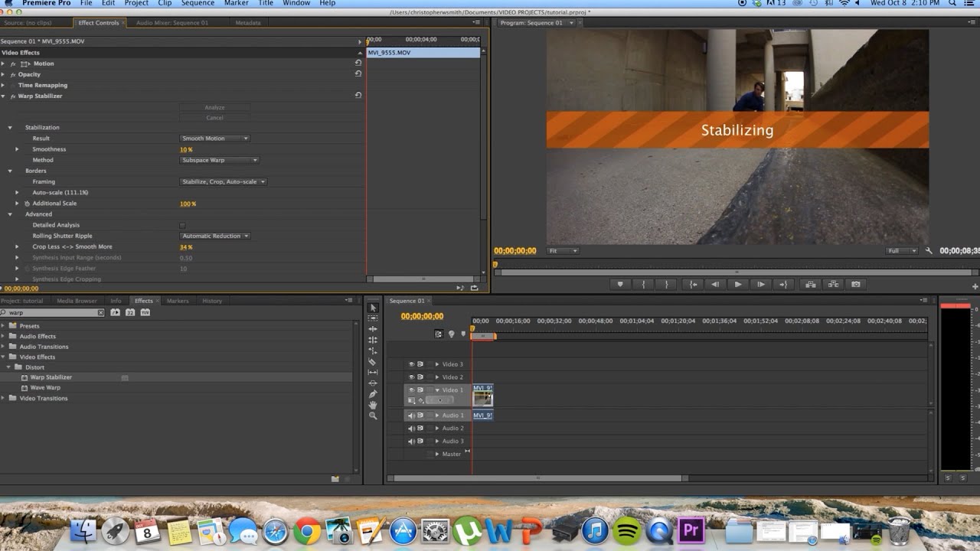Open the Sequence menu
This screenshot has height=551, width=980.
pyautogui.click(x=198, y=4)
